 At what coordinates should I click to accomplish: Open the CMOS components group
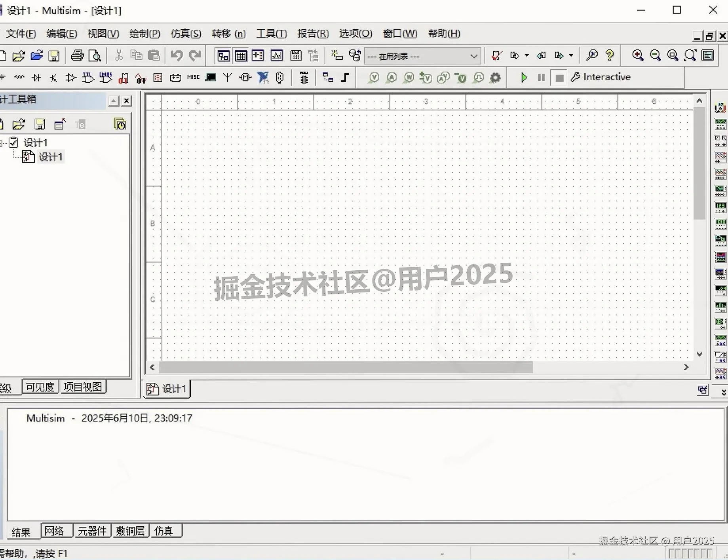coord(105,78)
